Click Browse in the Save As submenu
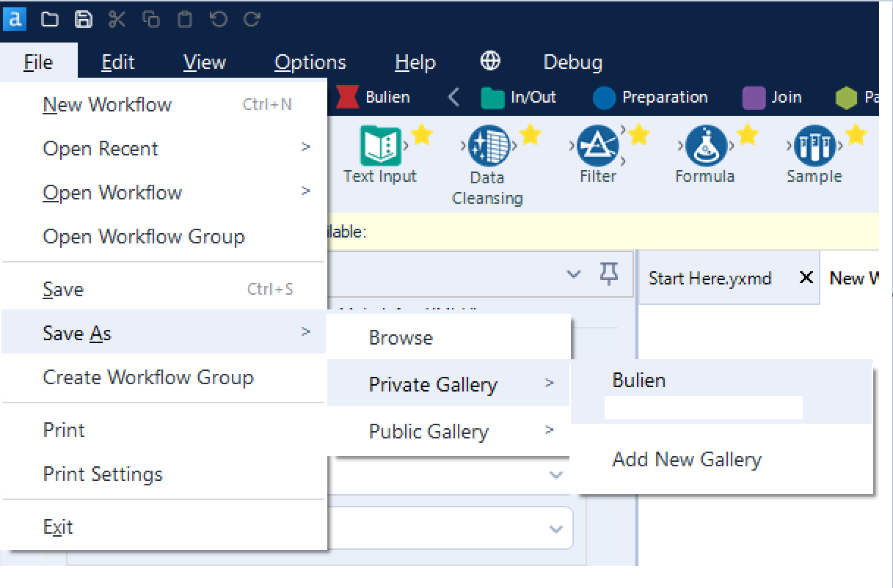 (401, 337)
